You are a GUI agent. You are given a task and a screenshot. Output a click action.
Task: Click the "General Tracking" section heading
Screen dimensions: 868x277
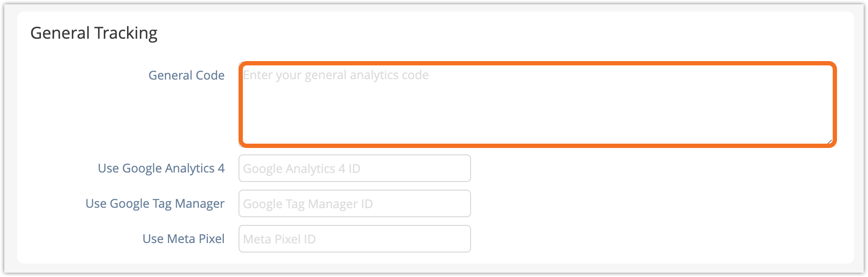(x=94, y=33)
